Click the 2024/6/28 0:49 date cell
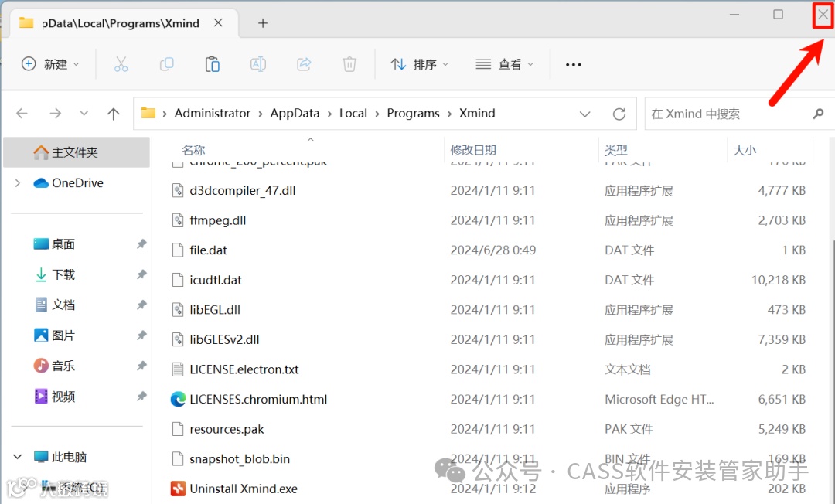The width and height of the screenshot is (835, 504). pyautogui.click(x=493, y=250)
